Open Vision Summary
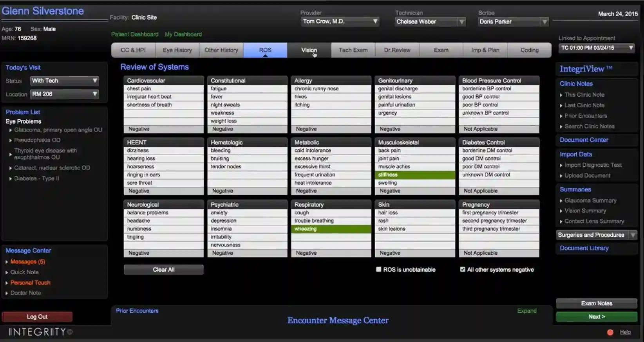The width and height of the screenshot is (644, 342). click(585, 211)
